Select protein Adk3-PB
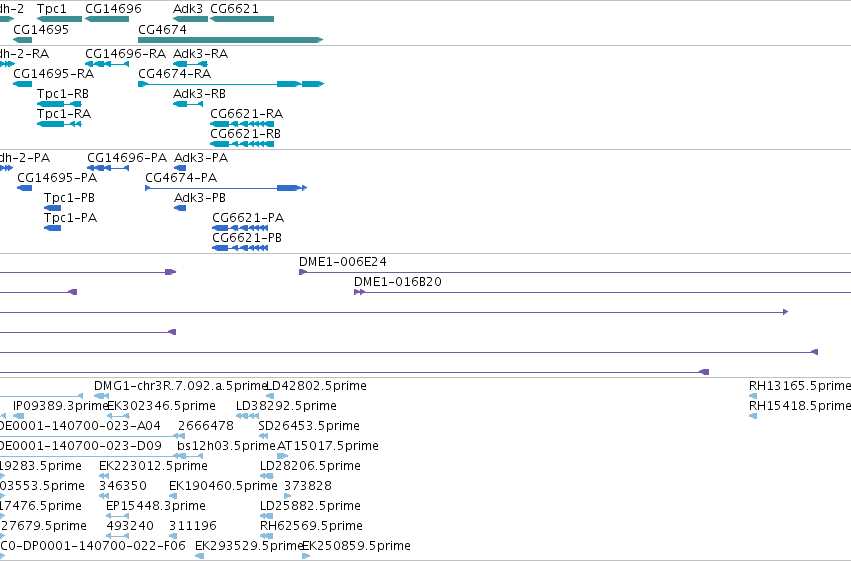The width and height of the screenshot is (851, 561). (x=200, y=198)
